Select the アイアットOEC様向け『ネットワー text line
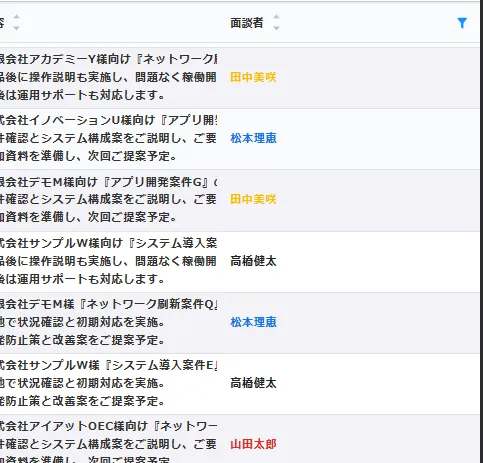The image size is (483, 463). [x=108, y=426]
